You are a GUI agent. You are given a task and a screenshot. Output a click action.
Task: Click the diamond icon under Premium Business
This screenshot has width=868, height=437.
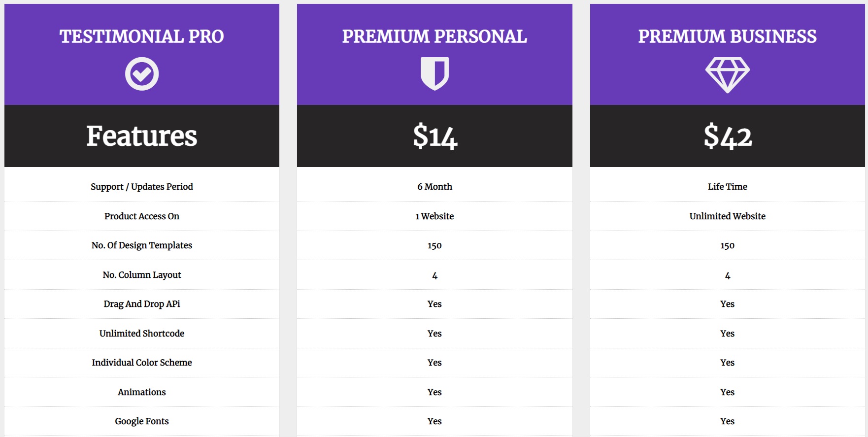(727, 75)
